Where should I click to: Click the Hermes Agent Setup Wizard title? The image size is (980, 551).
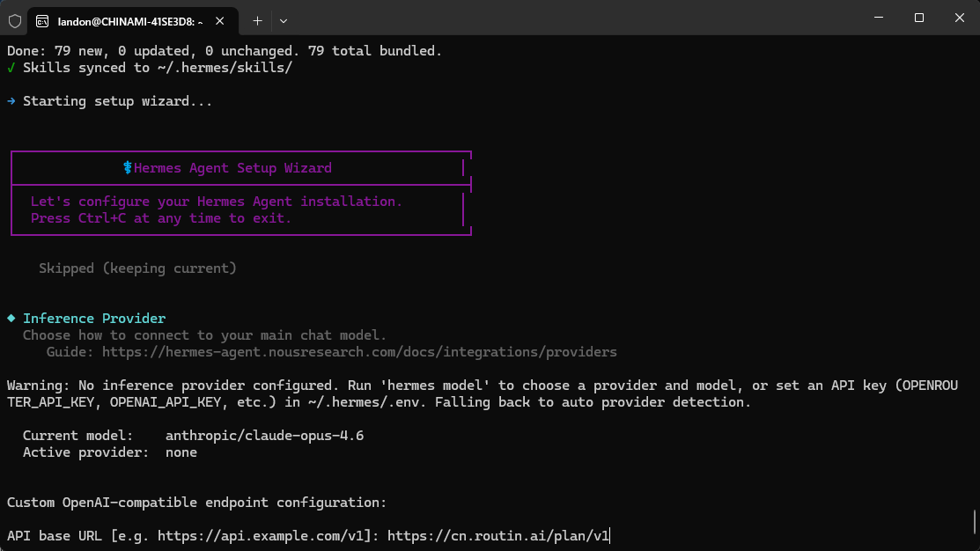(x=232, y=168)
